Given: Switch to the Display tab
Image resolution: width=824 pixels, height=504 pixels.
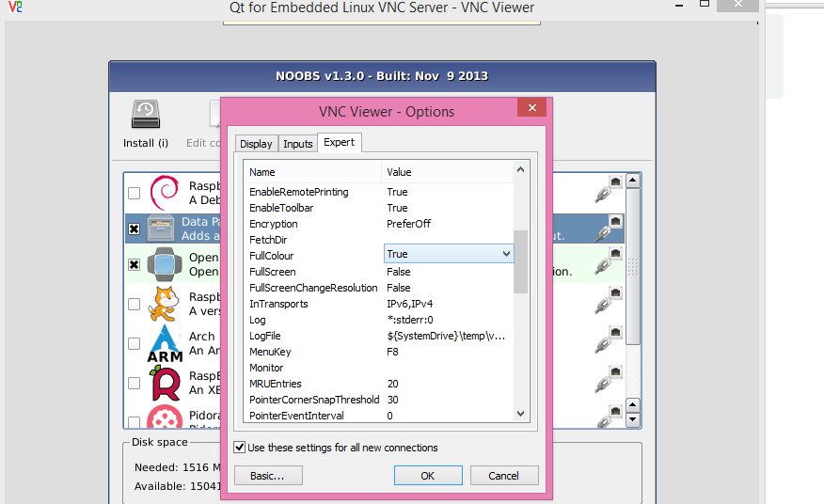Looking at the screenshot, I should 256,144.
